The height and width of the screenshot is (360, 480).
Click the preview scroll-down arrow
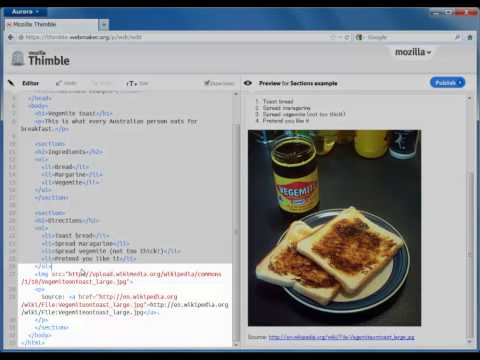470,342
